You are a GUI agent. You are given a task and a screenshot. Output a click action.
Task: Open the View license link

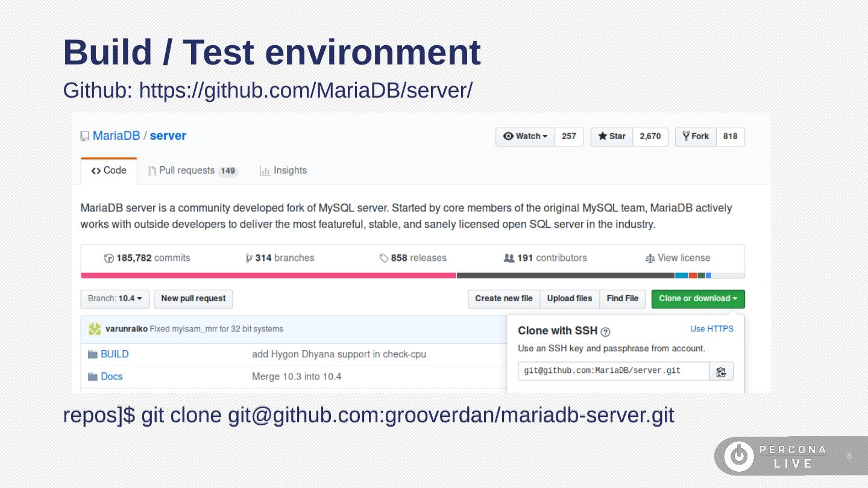678,258
